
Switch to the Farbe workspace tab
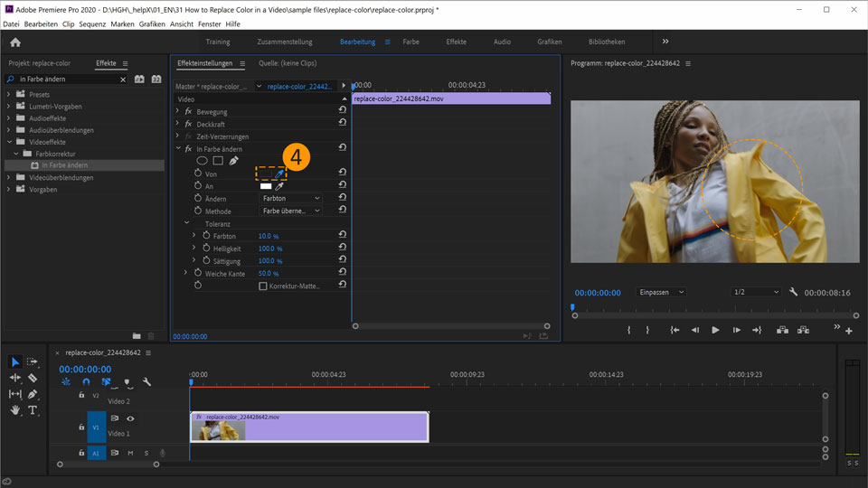coord(410,42)
